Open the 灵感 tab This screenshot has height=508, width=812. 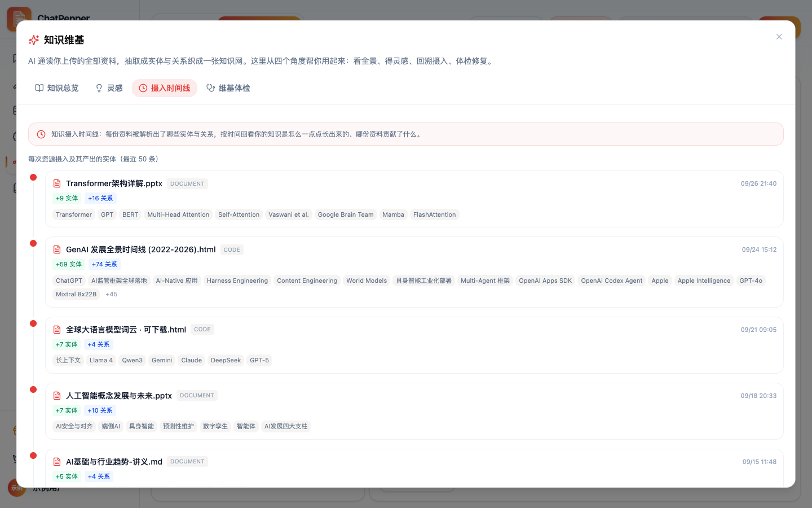109,88
